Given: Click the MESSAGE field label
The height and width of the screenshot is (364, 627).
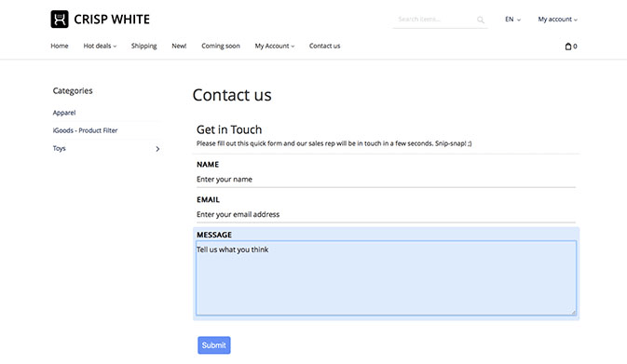Looking at the screenshot, I should (x=214, y=235).
